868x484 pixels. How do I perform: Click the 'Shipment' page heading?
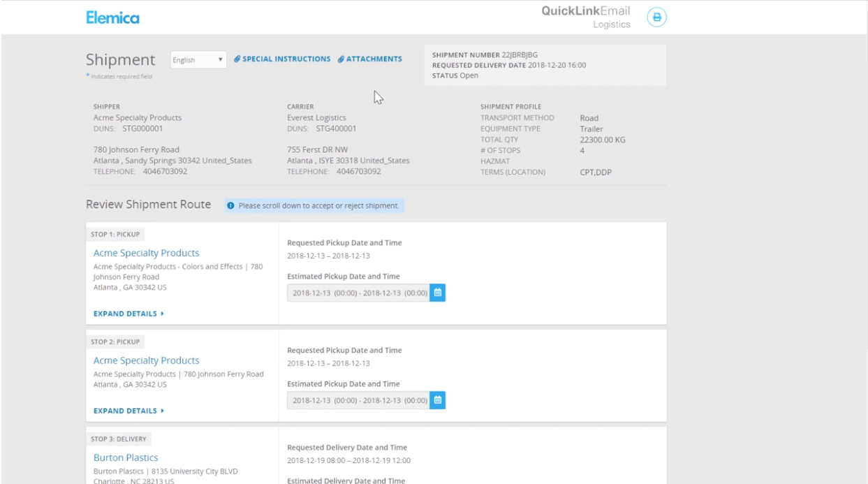(120, 60)
